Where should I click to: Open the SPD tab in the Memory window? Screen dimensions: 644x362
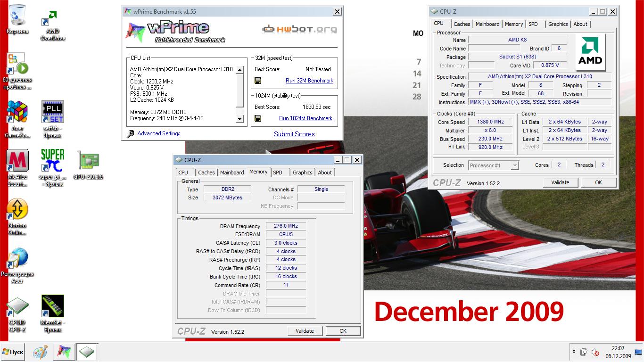(x=278, y=173)
